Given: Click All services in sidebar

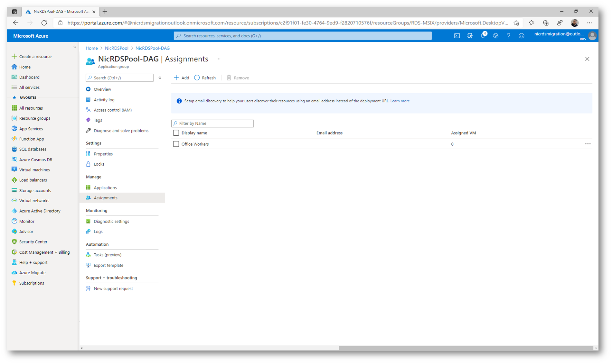Looking at the screenshot, I should point(29,87).
